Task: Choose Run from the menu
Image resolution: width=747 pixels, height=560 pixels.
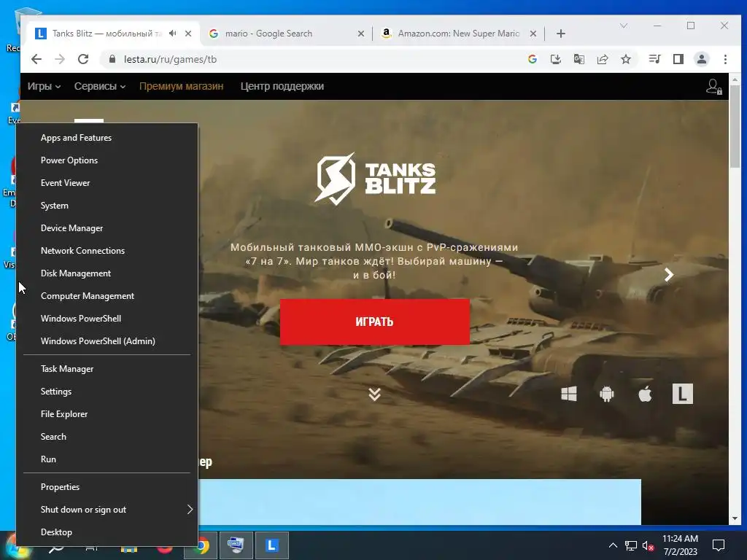Action: [x=107, y=459]
